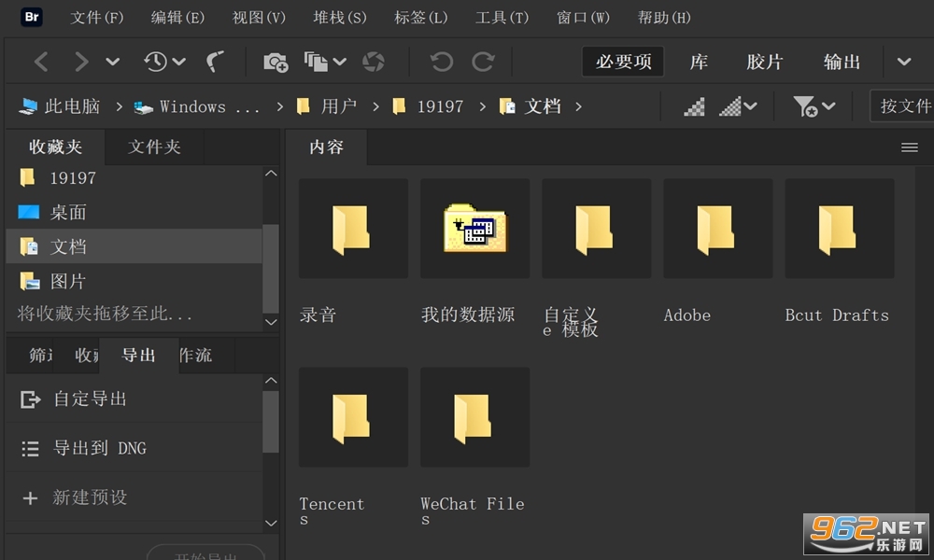Image resolution: width=934 pixels, height=560 pixels.
Task: Select the 内容 panel tab
Action: click(326, 147)
